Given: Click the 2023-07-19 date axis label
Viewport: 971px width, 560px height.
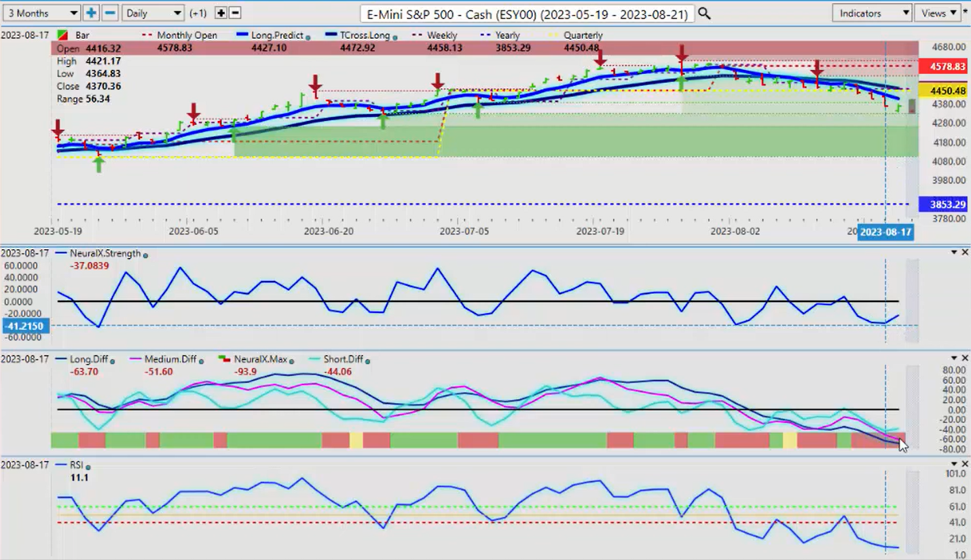Looking at the screenshot, I should coord(600,231).
